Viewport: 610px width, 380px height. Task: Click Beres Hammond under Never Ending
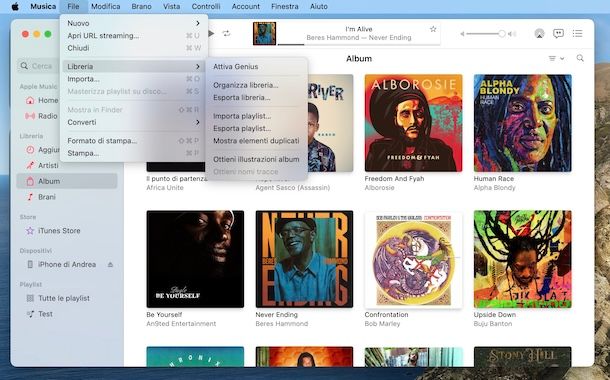click(282, 324)
